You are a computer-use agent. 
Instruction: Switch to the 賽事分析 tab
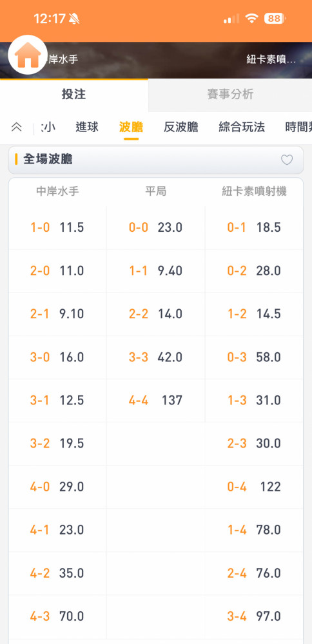pyautogui.click(x=230, y=95)
